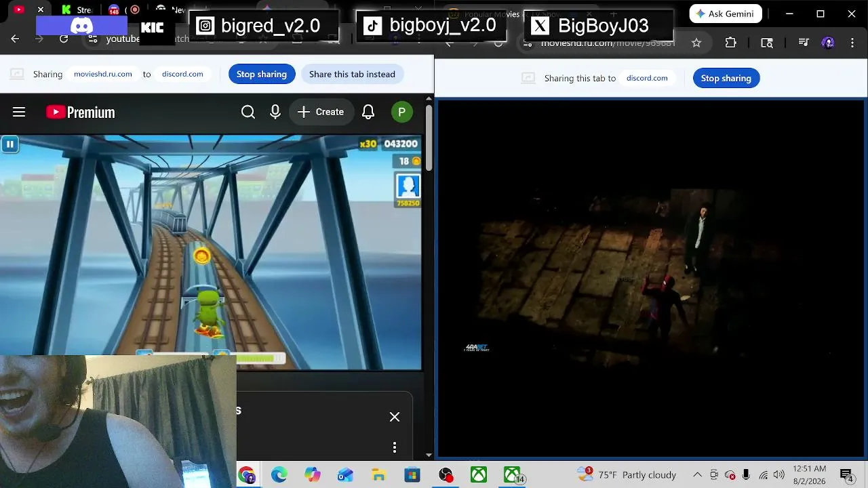Open the Wi-Fi network tray icon
The width and height of the screenshot is (868, 488).
coord(763,475)
